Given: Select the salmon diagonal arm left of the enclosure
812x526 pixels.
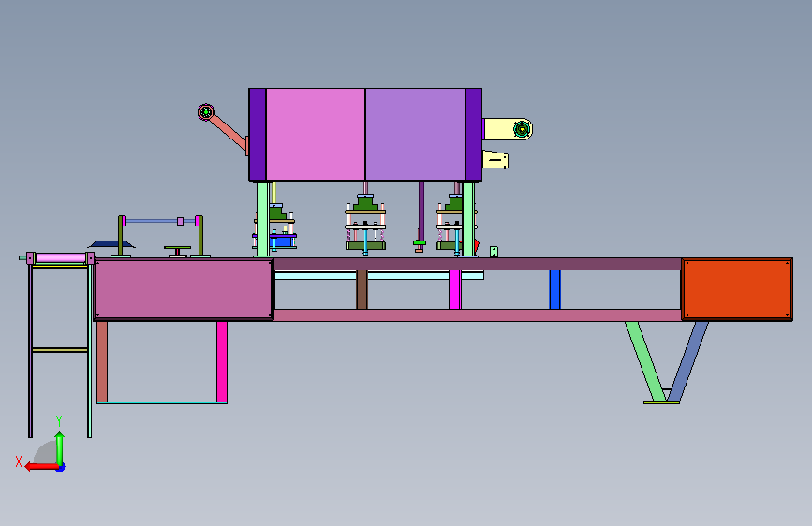Looking at the screenshot, I should coord(228,133).
